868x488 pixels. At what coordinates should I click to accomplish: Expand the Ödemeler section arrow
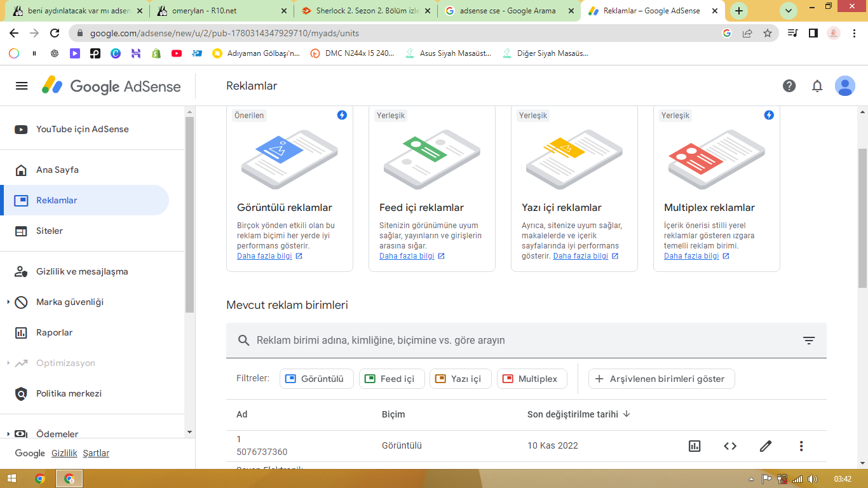coord(8,434)
